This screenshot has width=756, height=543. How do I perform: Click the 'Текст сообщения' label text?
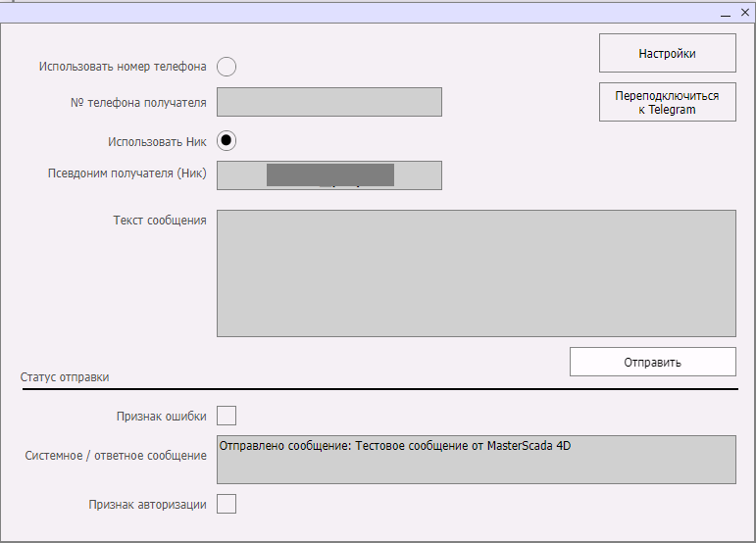pos(160,221)
